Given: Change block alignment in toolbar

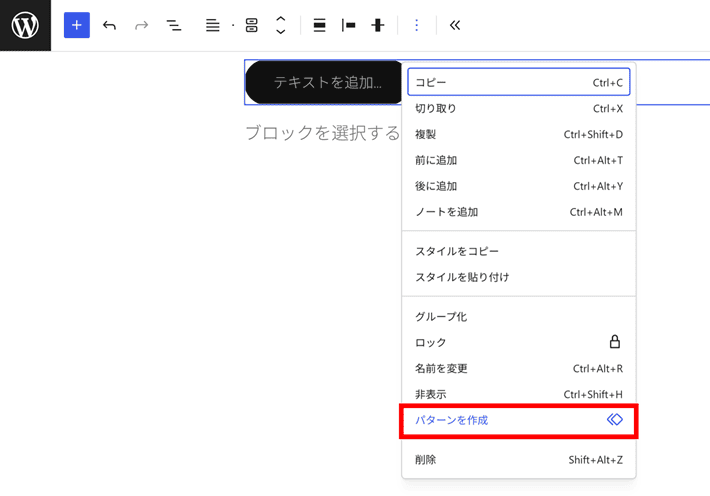Looking at the screenshot, I should click(320, 25).
